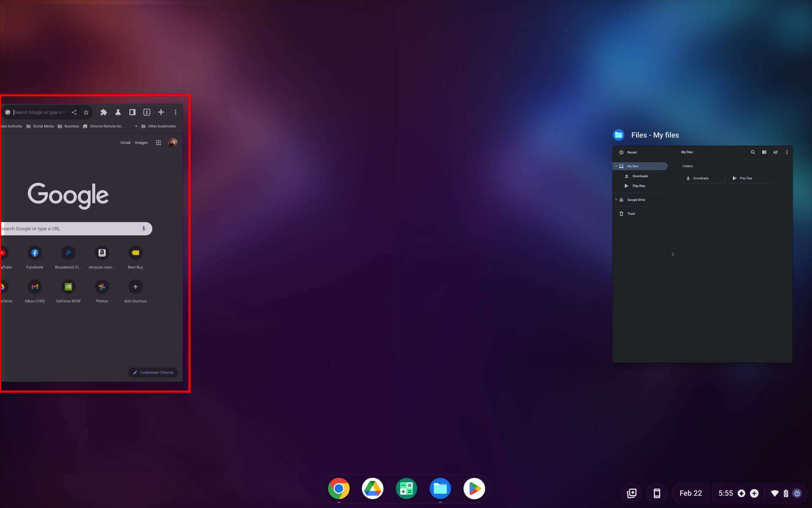Bookmark page with the star icon
Image resolution: width=812 pixels, height=508 pixels.
point(86,112)
